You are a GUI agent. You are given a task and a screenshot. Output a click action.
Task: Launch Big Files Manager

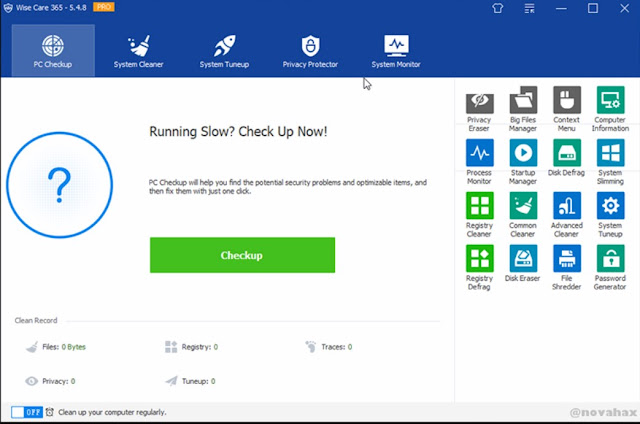(x=523, y=109)
